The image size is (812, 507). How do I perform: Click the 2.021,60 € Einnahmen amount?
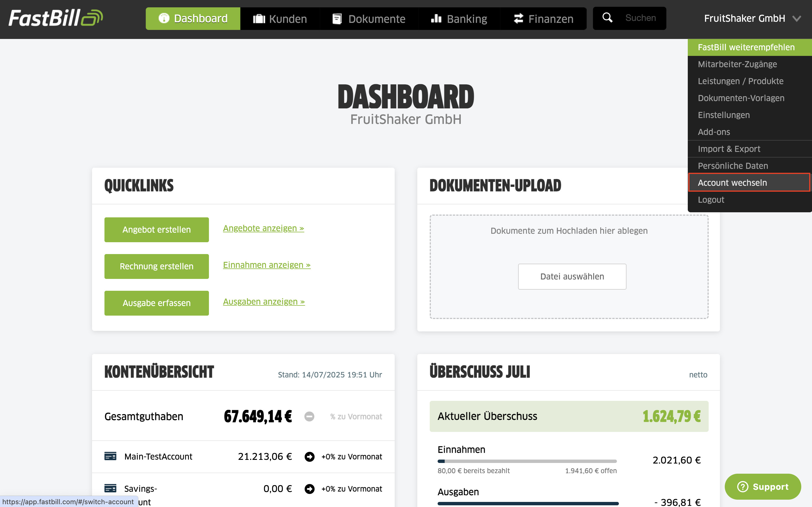(x=676, y=460)
